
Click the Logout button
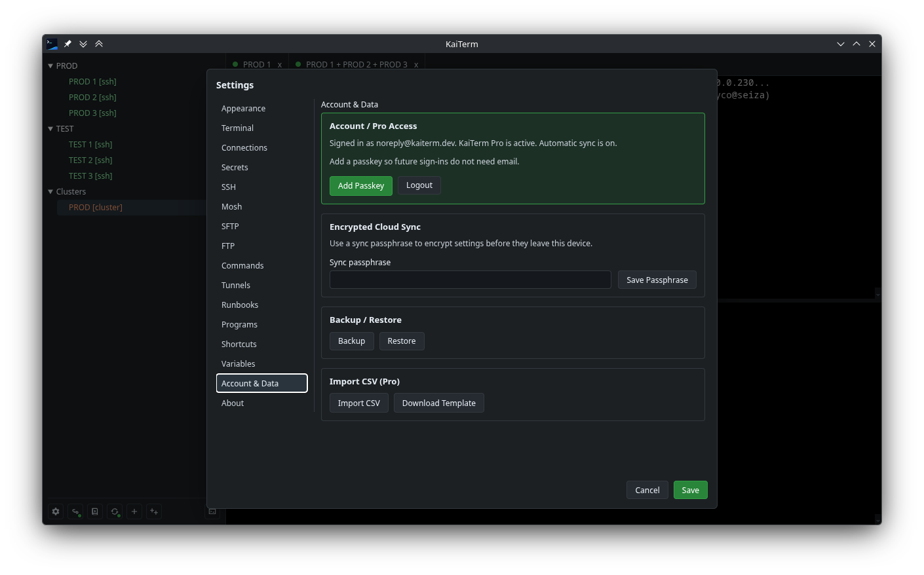click(x=419, y=185)
